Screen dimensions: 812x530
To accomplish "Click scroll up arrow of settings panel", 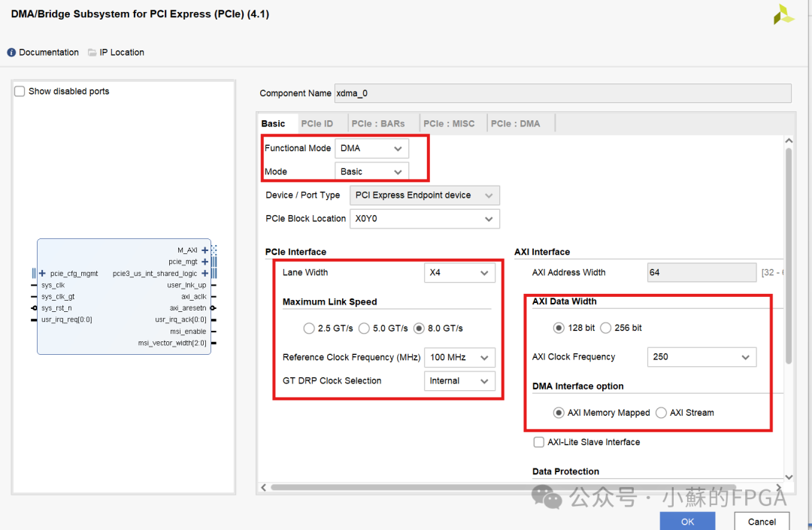I will coord(789,141).
